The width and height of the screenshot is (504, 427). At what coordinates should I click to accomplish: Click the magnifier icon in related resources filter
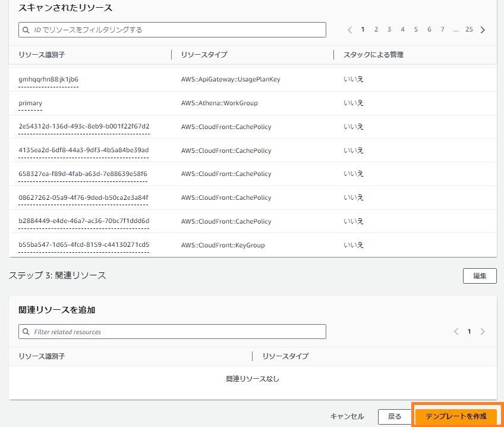click(26, 331)
